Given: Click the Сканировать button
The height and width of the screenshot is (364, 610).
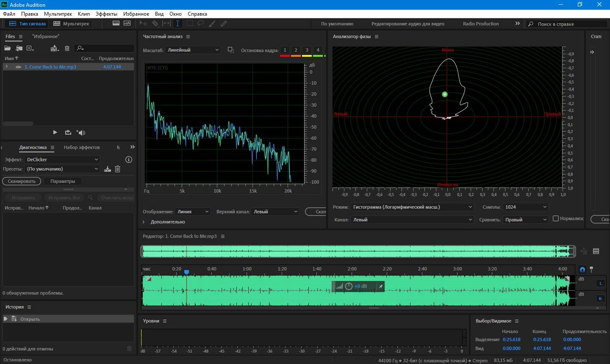Looking at the screenshot, I should pos(22,181).
